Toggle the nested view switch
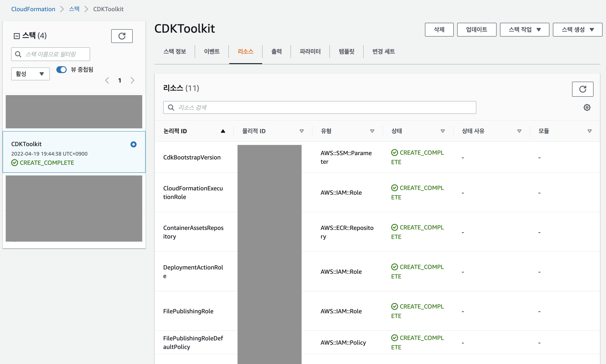Viewport: 606px width, 364px height. [x=61, y=70]
